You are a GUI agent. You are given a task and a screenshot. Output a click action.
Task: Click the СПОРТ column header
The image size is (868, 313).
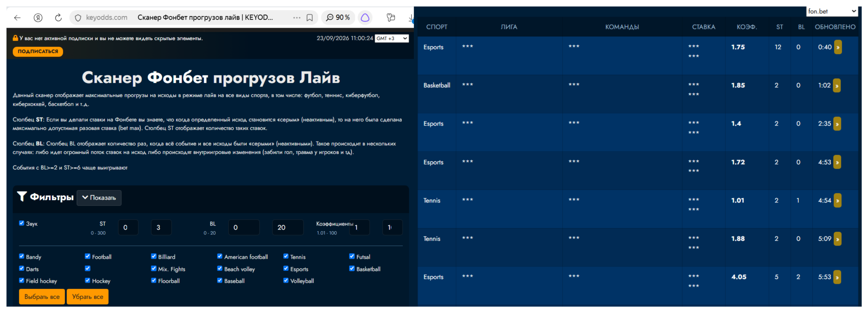(437, 27)
